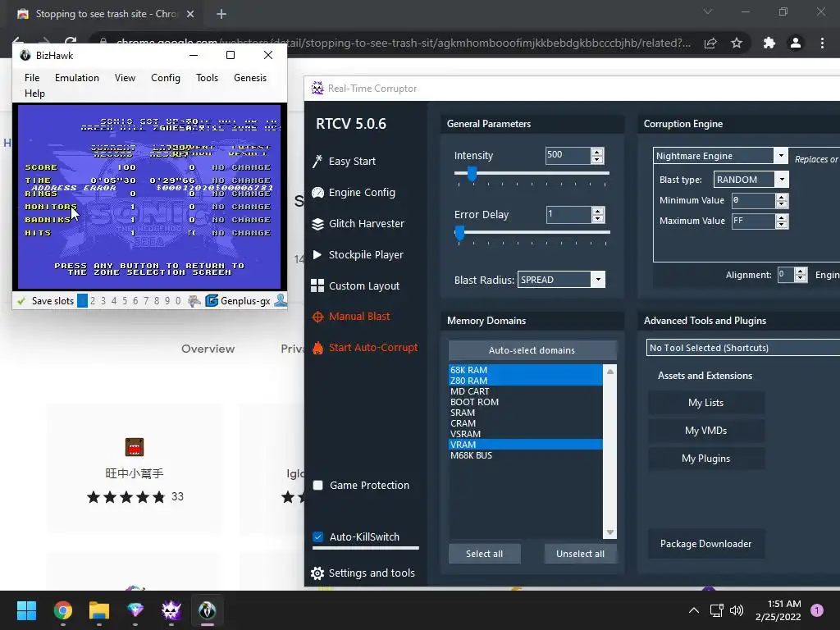Image resolution: width=840 pixels, height=630 pixels.
Task: Switch to Overview tab on web page
Action: [208, 349]
